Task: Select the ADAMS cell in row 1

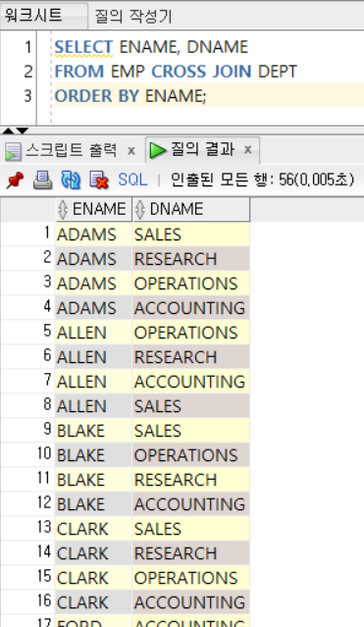Action: coord(93,235)
